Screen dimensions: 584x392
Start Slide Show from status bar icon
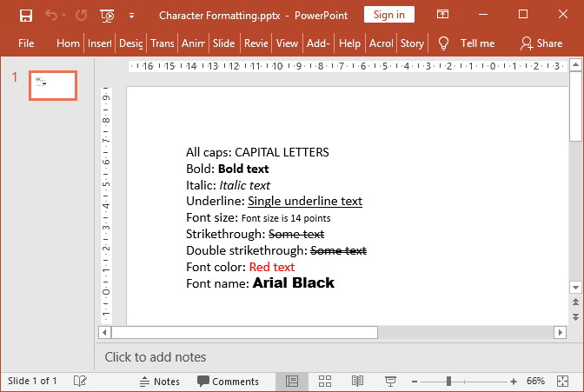click(390, 382)
